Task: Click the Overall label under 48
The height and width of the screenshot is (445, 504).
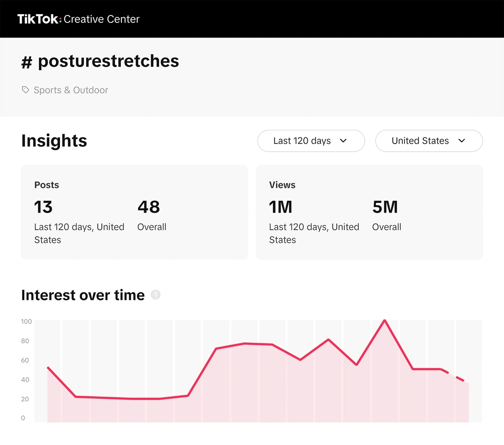Action: tap(152, 227)
